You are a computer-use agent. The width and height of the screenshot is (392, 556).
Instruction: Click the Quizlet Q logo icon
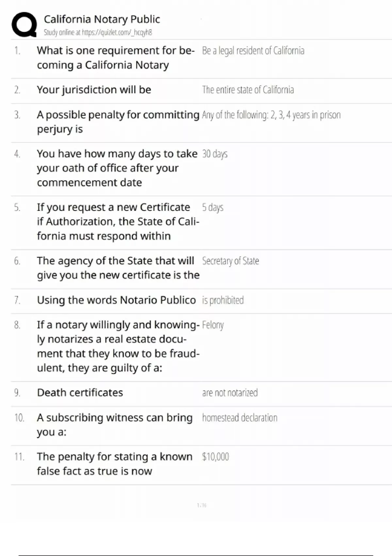click(x=24, y=24)
